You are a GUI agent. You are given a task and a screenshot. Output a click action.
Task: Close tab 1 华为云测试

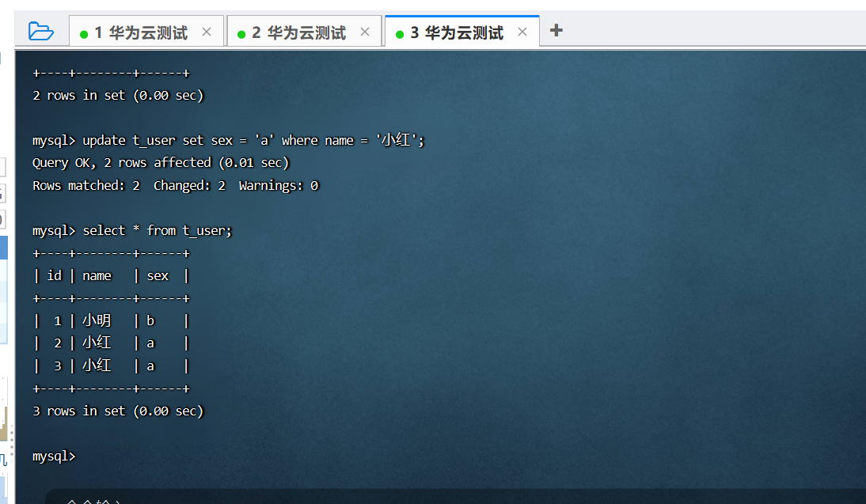(207, 32)
